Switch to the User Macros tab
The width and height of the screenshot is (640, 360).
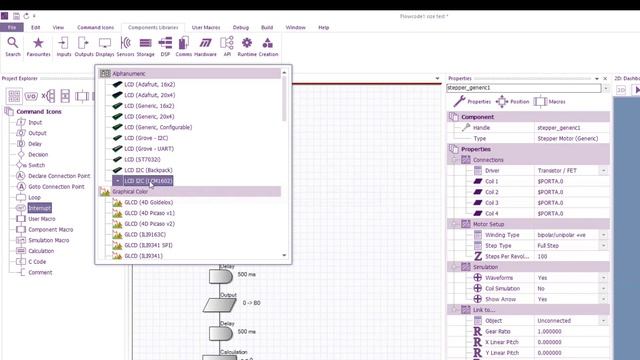click(x=206, y=27)
